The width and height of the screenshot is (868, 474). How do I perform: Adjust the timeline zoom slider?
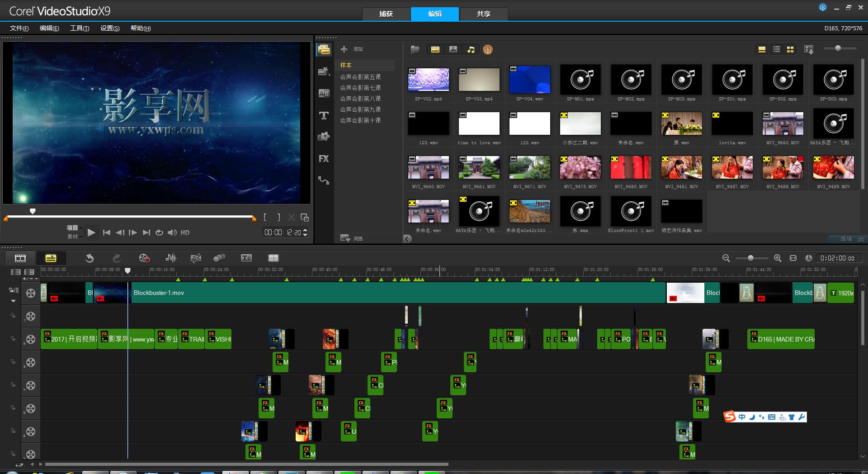(750, 258)
